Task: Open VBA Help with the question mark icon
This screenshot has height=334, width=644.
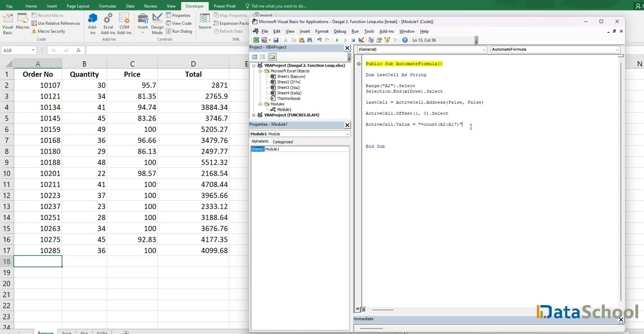Action: pyautogui.click(x=405, y=39)
